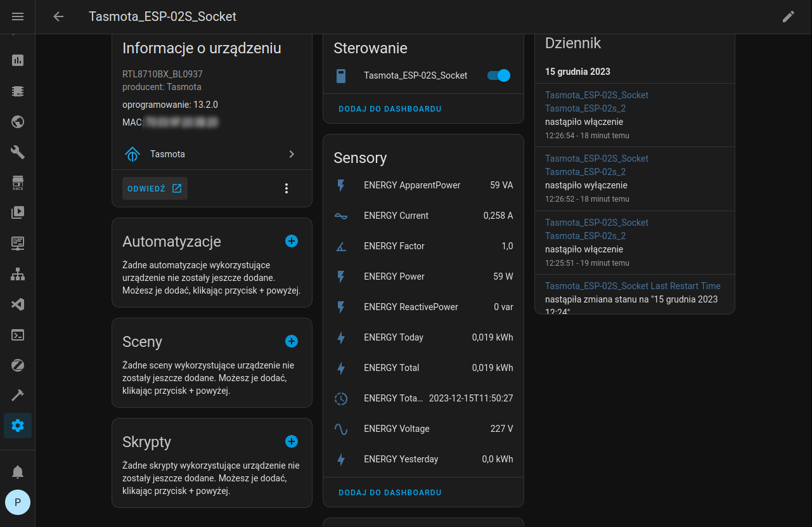
Task: Click the ENERGY Factor 1,0 value
Action: click(x=507, y=246)
